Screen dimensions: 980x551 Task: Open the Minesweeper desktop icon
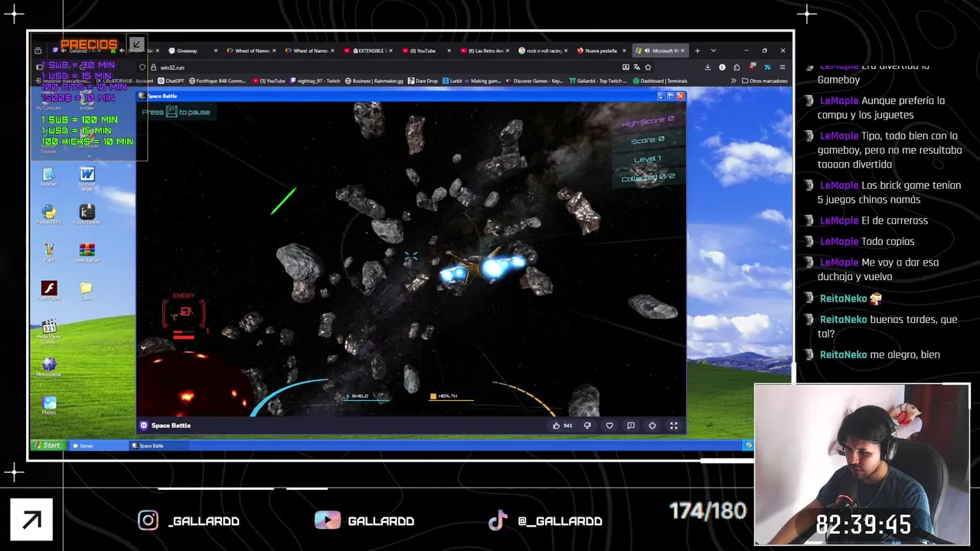pyautogui.click(x=49, y=367)
